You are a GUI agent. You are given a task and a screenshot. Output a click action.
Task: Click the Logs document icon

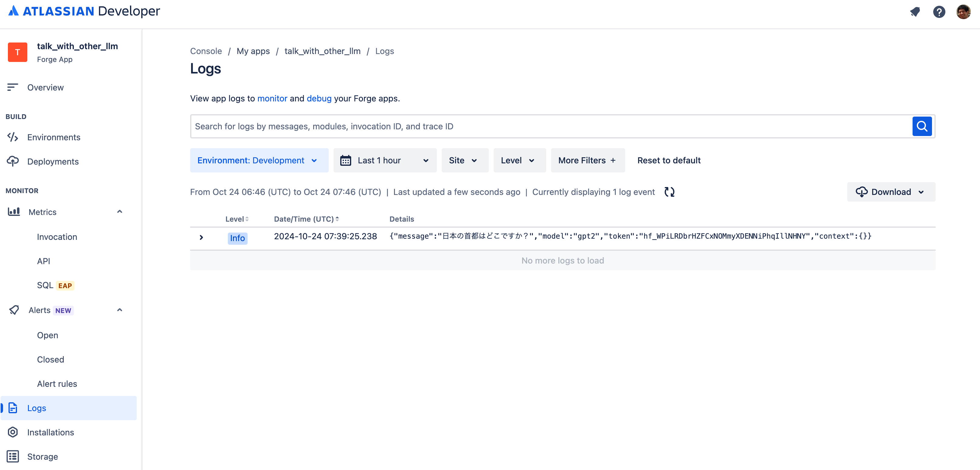(x=12, y=408)
